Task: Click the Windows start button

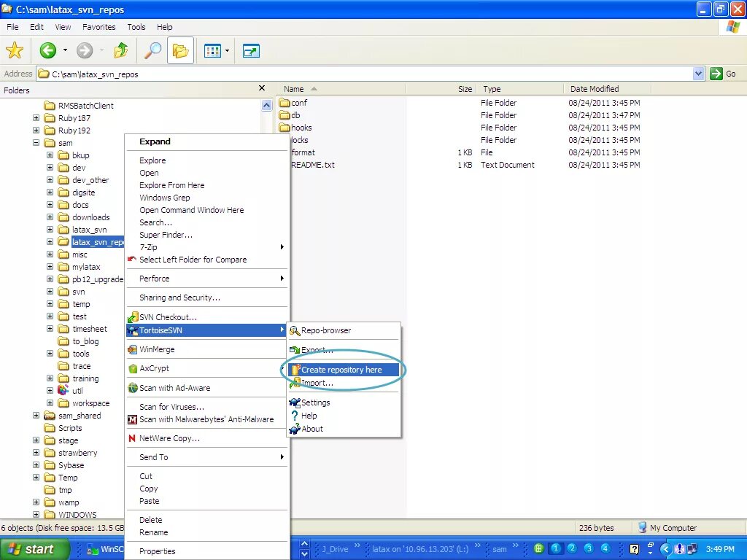Action: [x=34, y=549]
